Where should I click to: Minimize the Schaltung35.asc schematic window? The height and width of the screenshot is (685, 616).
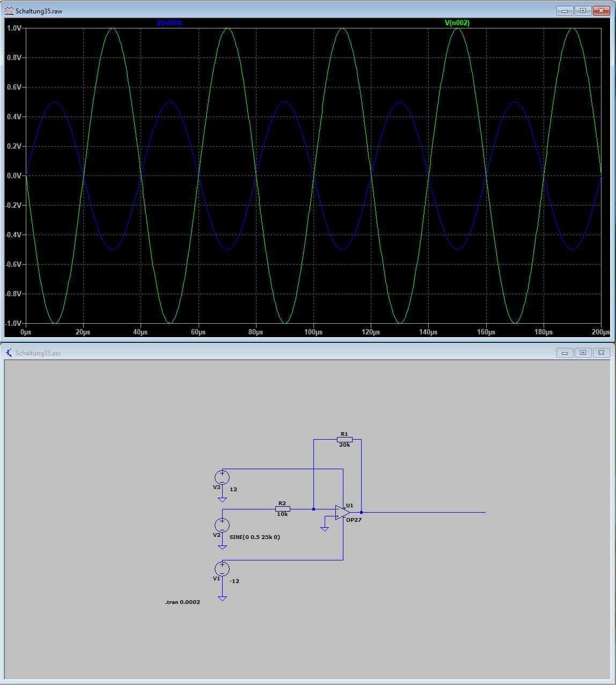564,353
